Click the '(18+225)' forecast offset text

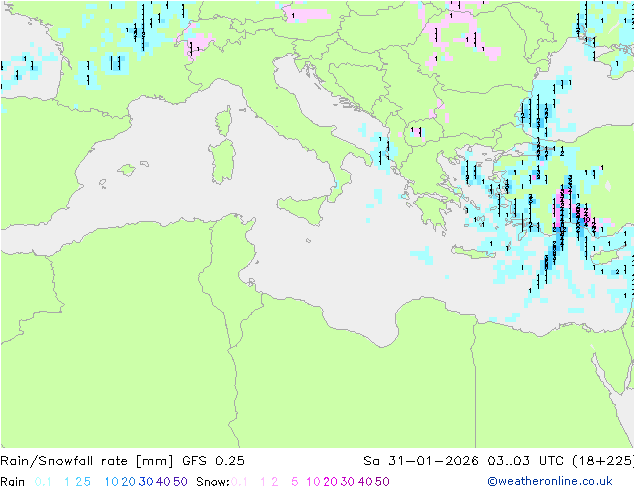click(603, 461)
